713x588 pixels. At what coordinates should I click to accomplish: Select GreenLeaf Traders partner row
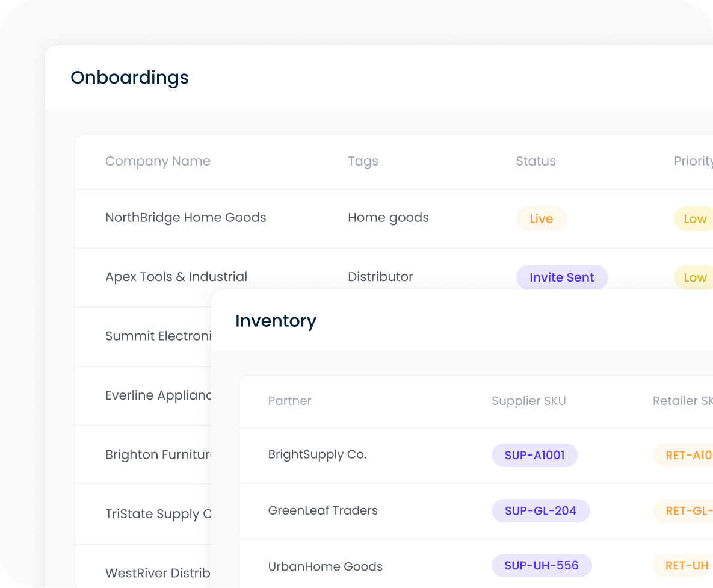click(x=323, y=510)
